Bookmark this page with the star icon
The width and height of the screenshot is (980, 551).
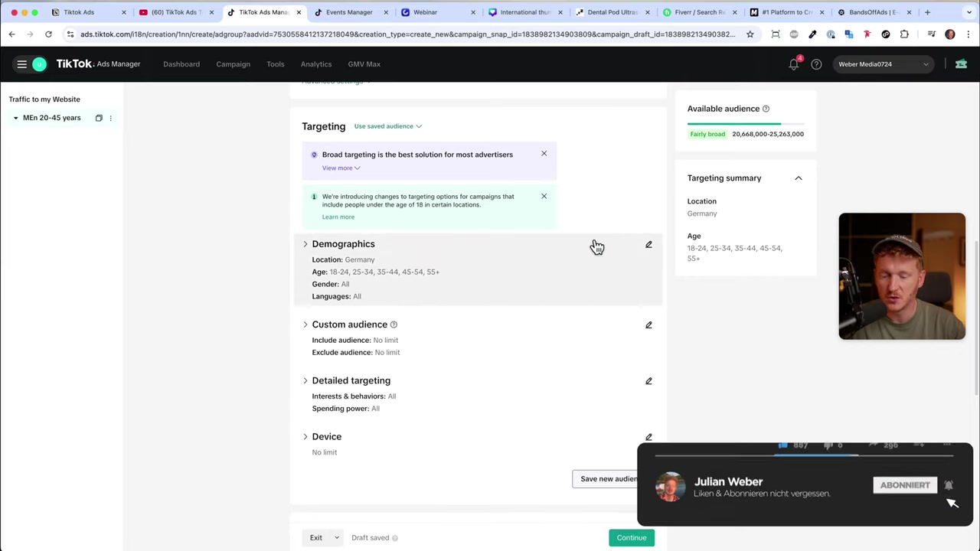[750, 34]
